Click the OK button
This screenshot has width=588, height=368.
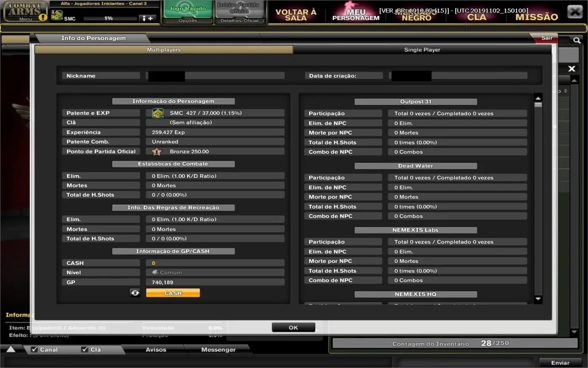(x=293, y=328)
